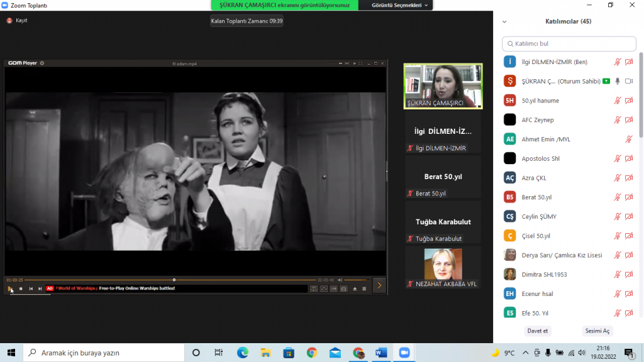Open the GOM Player hamburger menu
Viewport: 644px width, 362px height.
pyautogui.click(x=364, y=289)
